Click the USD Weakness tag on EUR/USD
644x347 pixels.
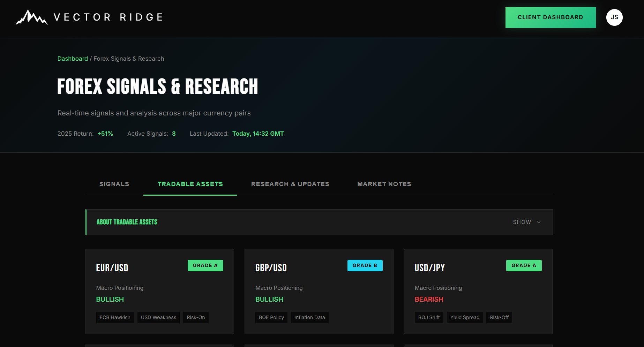point(158,317)
